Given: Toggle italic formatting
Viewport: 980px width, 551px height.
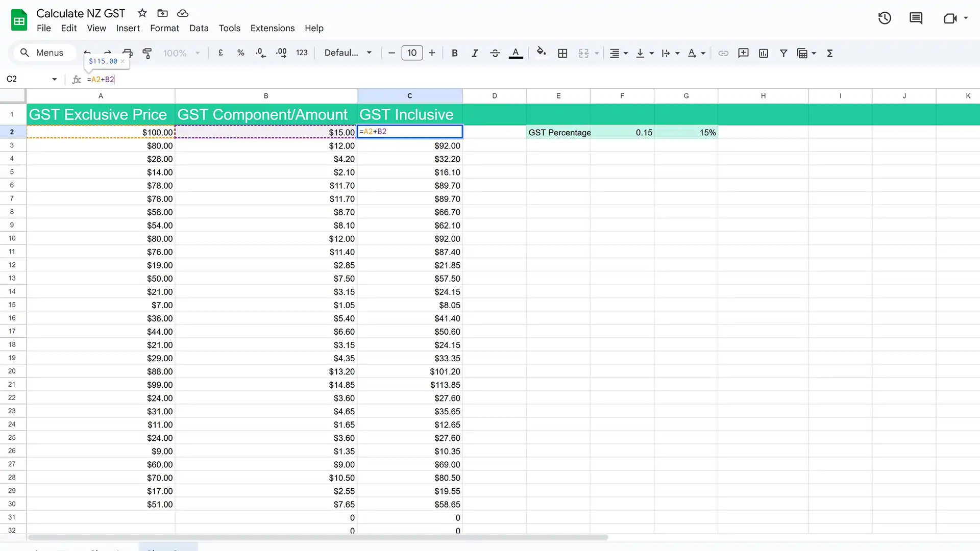Looking at the screenshot, I should click(x=475, y=53).
